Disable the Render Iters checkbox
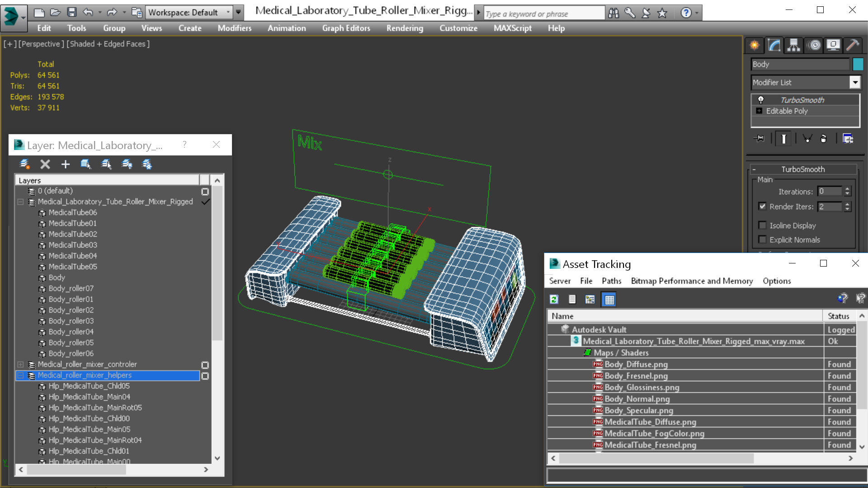 pyautogui.click(x=762, y=206)
